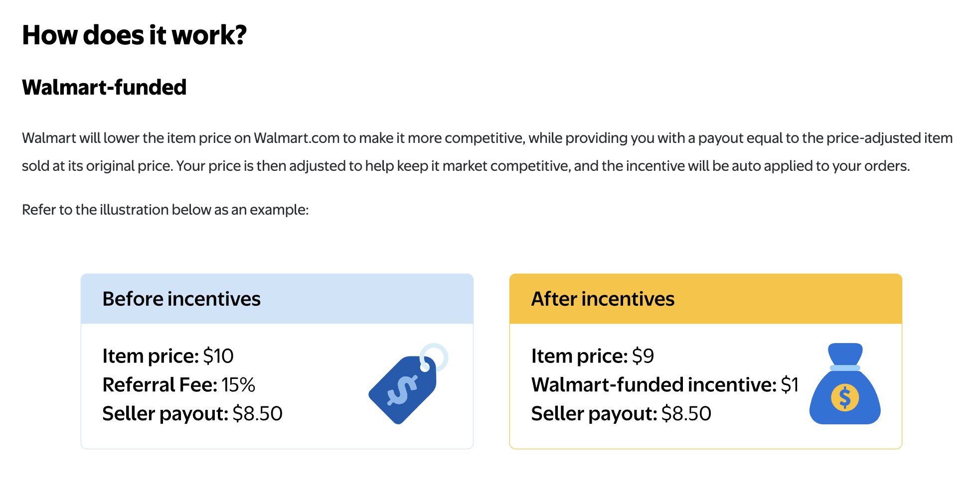Click the paragraph's second line about incentive
The height and width of the screenshot is (495, 980).
coord(466,166)
